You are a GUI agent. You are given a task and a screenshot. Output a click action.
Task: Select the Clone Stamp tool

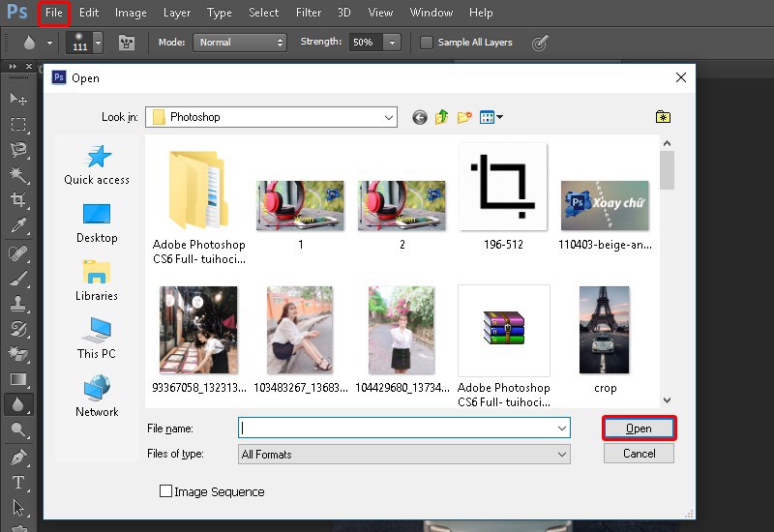18,304
